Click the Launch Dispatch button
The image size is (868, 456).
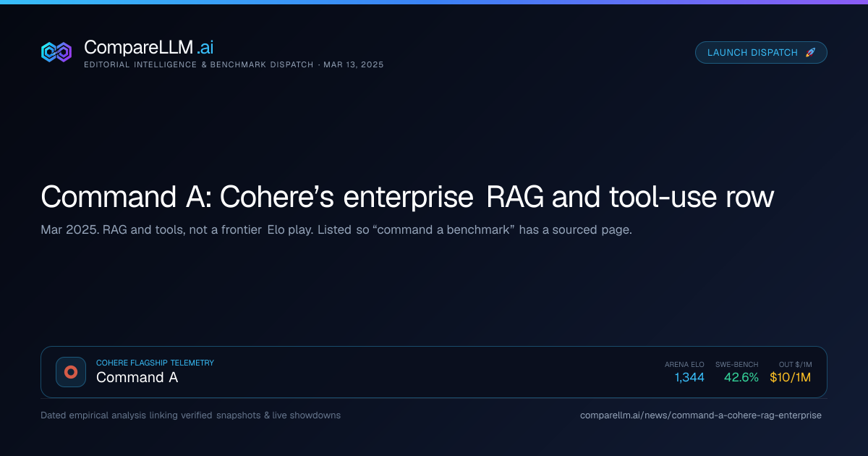761,52
